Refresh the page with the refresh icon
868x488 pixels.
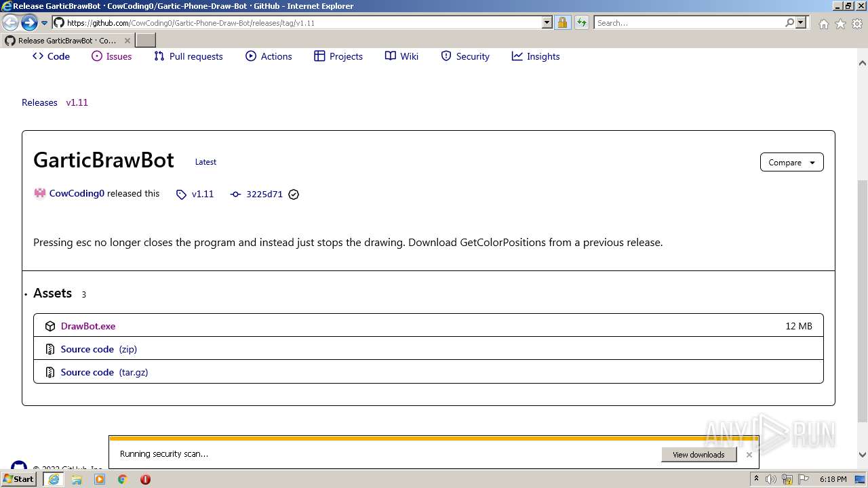tap(581, 22)
